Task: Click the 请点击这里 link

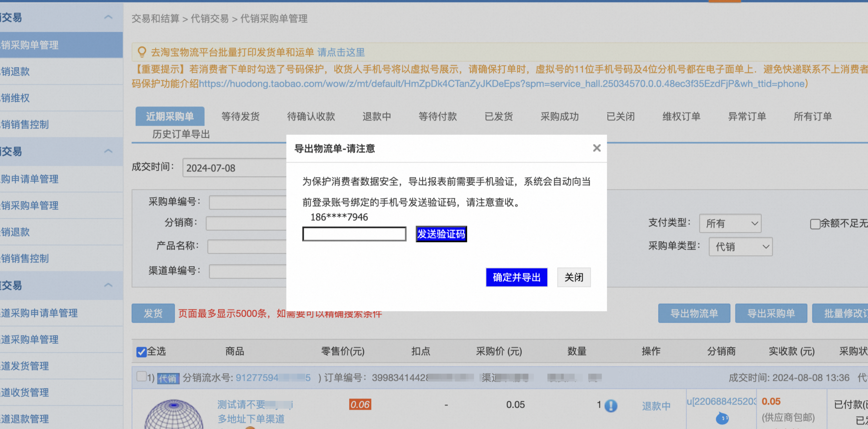Action: click(x=341, y=52)
